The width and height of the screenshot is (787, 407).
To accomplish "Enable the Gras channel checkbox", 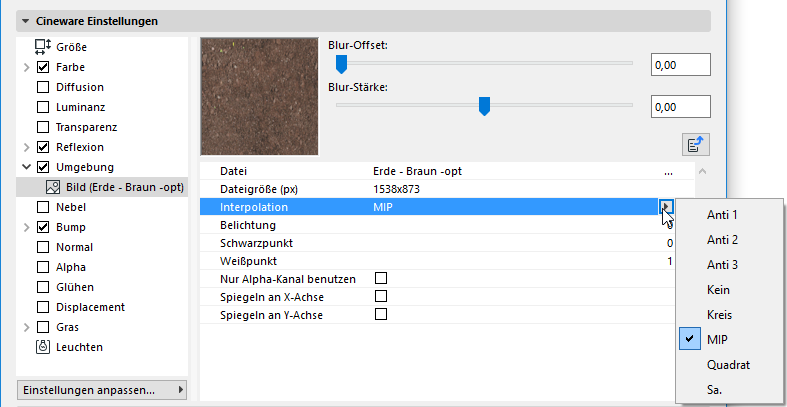I will pyautogui.click(x=43, y=327).
